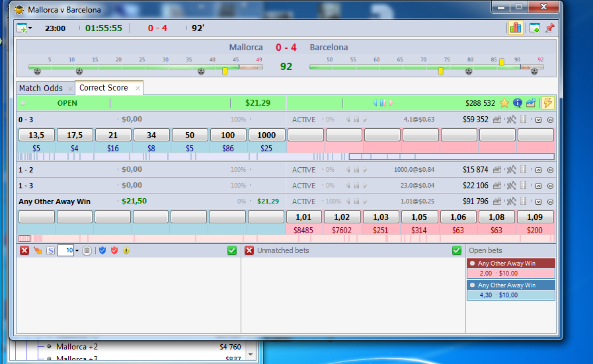The width and height of the screenshot is (593, 364).
Task: Click the 1000 back odds button
Action: click(x=266, y=135)
